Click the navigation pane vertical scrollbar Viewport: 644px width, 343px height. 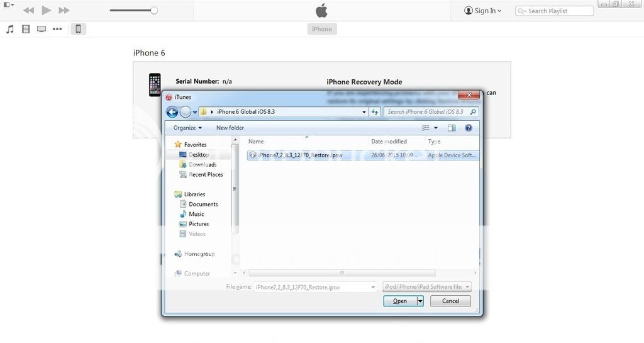(x=235, y=189)
